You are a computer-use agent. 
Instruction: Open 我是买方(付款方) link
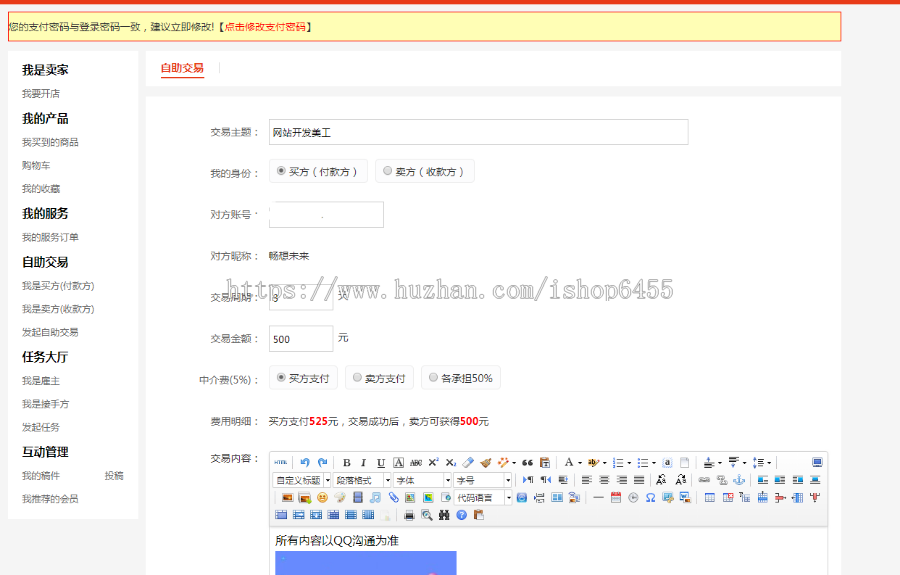pyautogui.click(x=58, y=286)
